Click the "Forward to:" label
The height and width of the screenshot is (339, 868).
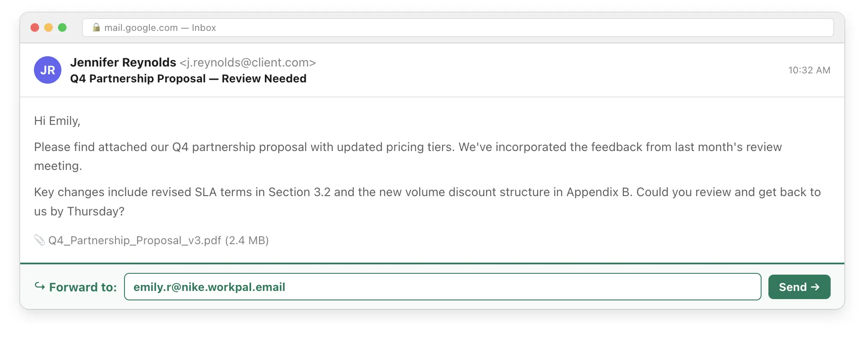[83, 287]
